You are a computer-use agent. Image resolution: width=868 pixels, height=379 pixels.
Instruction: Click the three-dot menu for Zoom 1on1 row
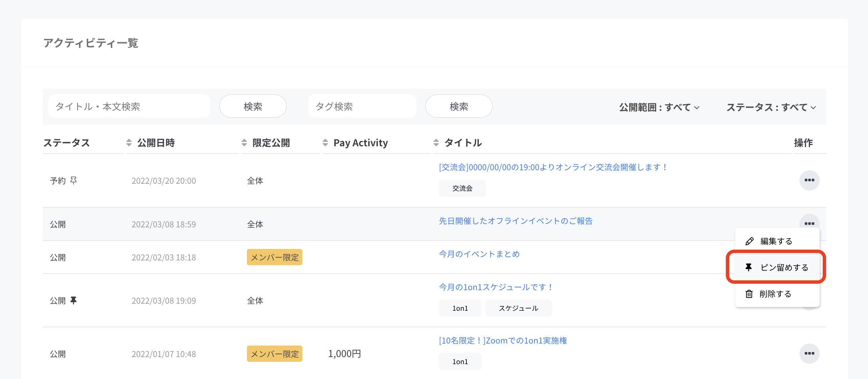coord(809,354)
